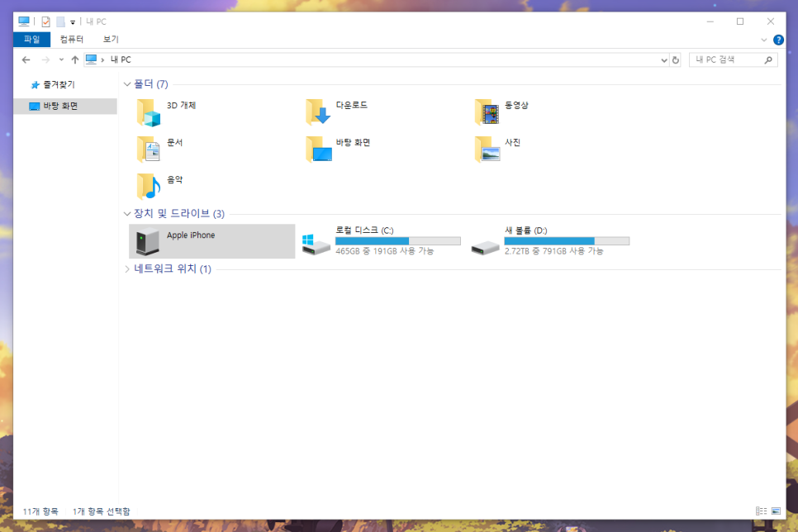The height and width of the screenshot is (532, 798).
Task: Click the 11개 항목 status text
Action: click(40, 511)
